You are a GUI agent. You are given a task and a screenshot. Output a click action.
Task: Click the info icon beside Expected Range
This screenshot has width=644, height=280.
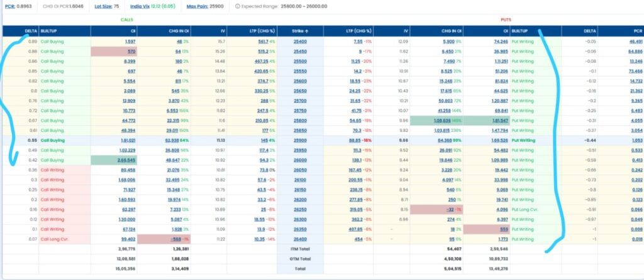pos(237,6)
